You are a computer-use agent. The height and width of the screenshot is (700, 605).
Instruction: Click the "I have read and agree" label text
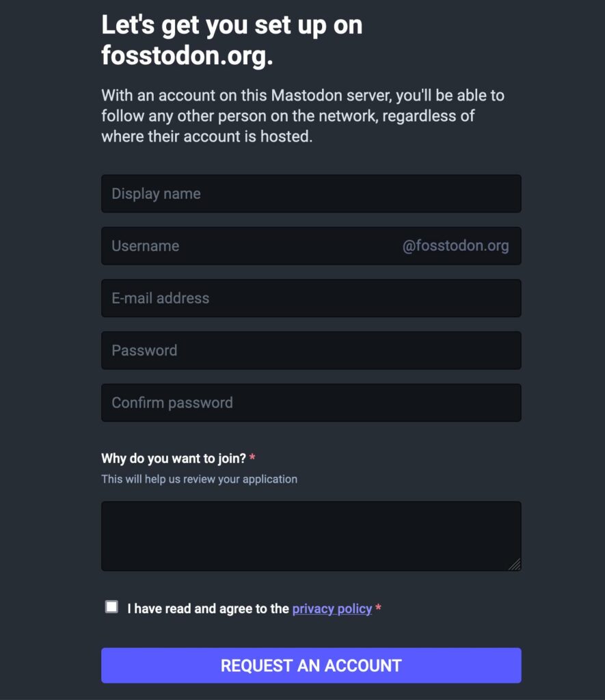208,608
